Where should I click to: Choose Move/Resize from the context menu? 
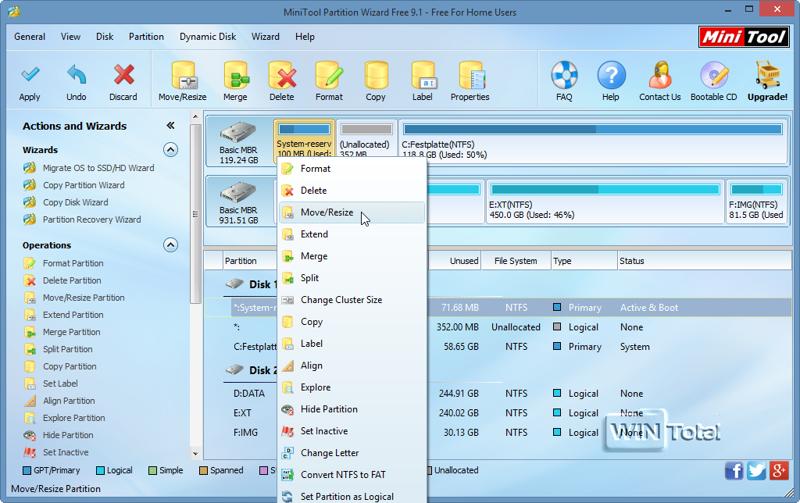click(326, 212)
